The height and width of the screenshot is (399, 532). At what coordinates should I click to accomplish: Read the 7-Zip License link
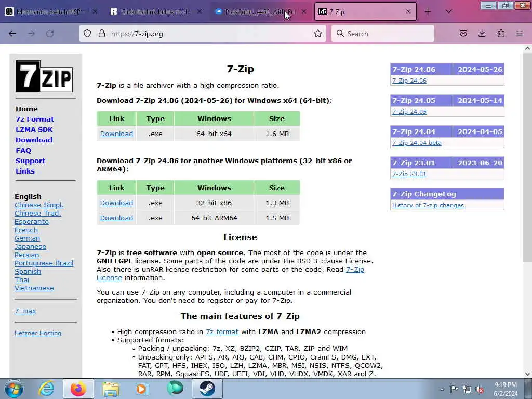point(355,270)
